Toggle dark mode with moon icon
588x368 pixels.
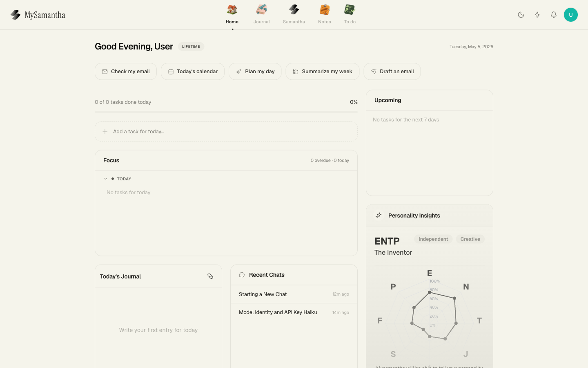[521, 15]
